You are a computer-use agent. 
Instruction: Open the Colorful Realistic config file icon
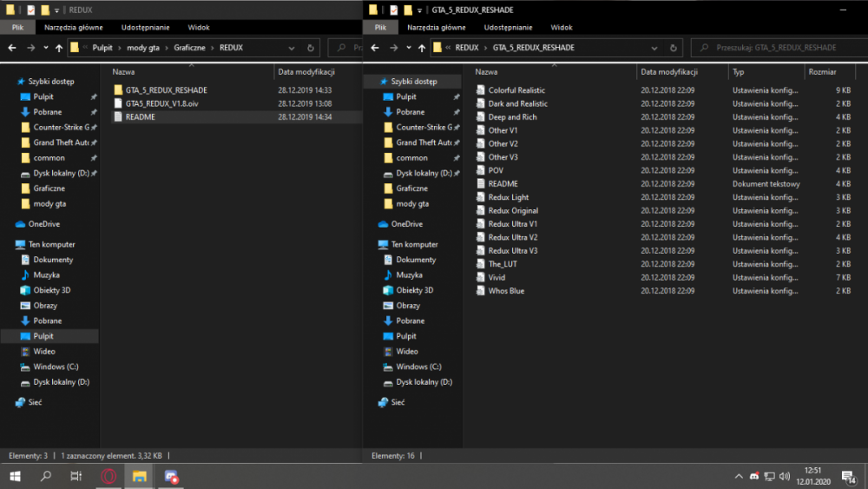click(481, 90)
